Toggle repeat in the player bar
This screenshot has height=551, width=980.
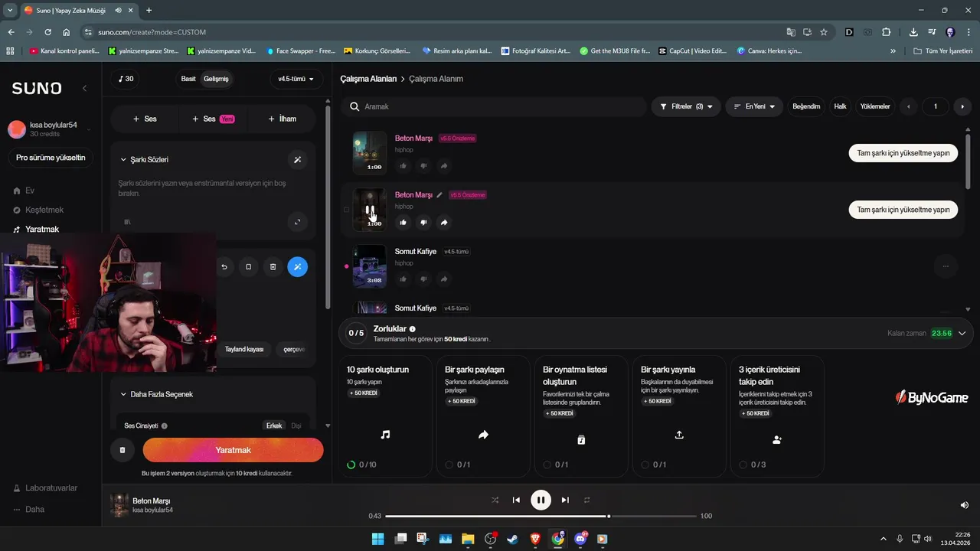click(587, 500)
